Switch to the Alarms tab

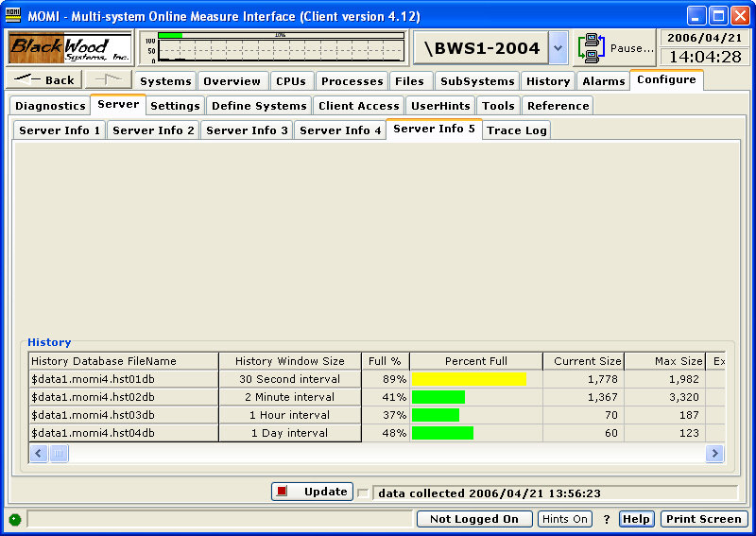click(x=603, y=81)
